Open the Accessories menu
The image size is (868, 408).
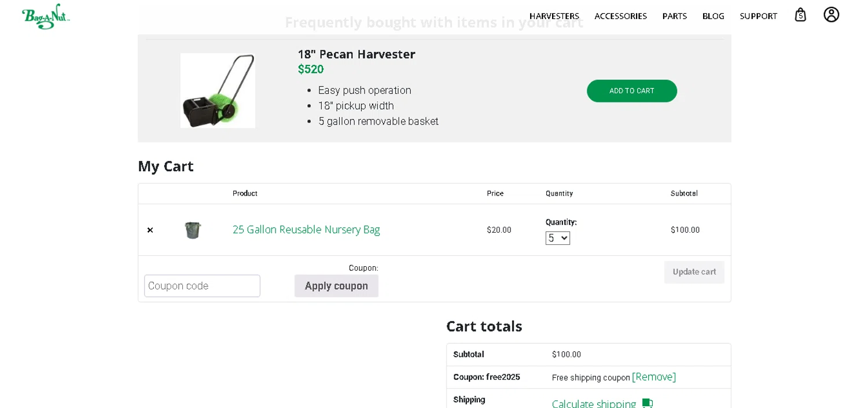coord(620,16)
